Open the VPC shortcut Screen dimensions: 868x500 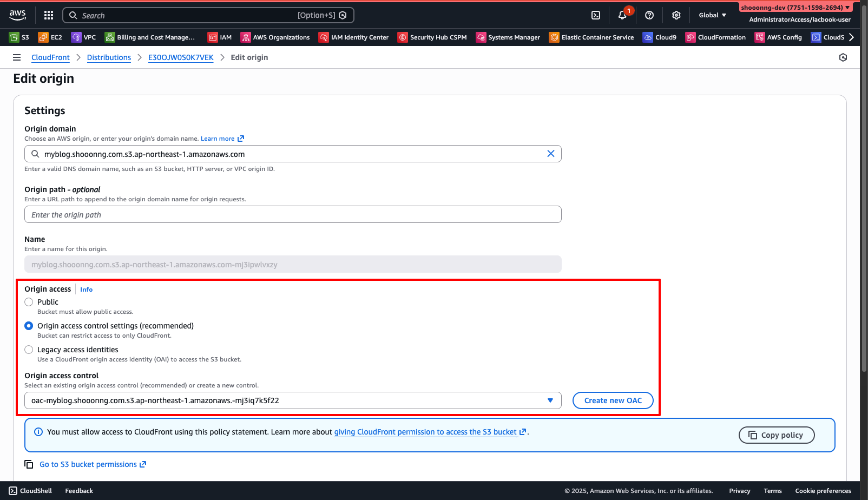(83, 37)
